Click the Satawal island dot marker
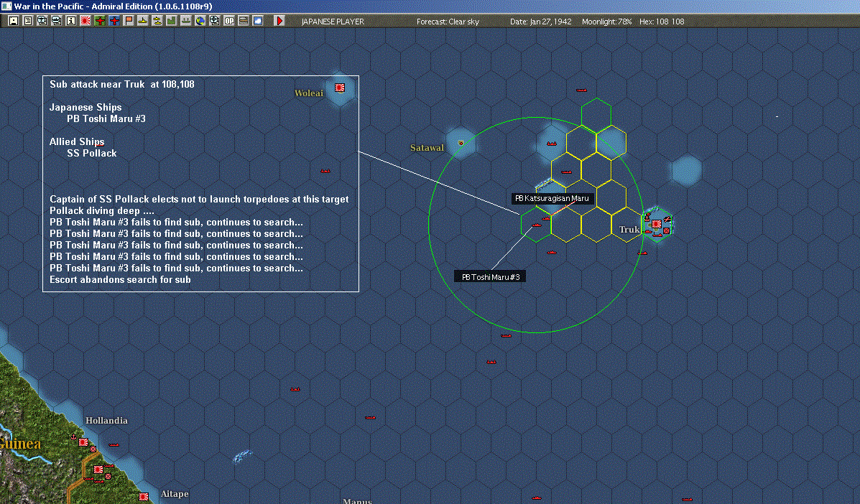This screenshot has height=504, width=860. pyautogui.click(x=461, y=143)
